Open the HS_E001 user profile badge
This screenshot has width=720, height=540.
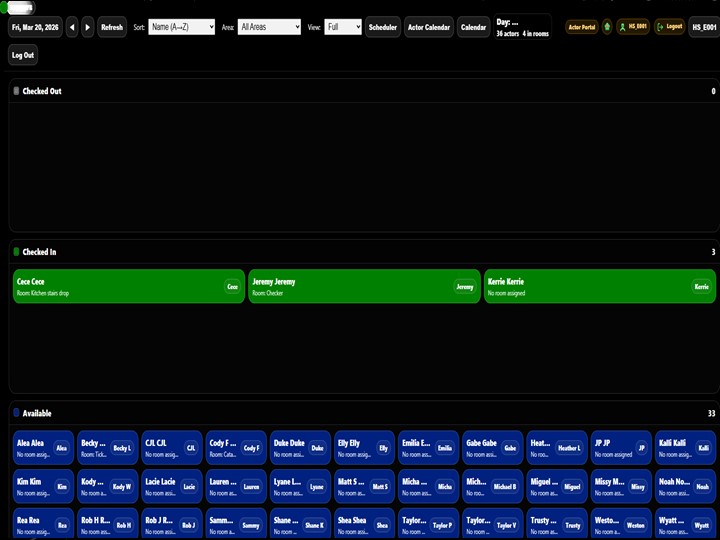coord(633,27)
